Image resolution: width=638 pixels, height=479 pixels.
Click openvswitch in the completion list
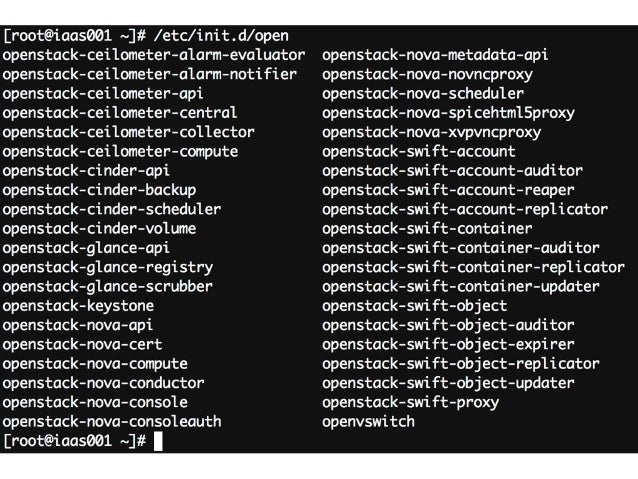tap(368, 422)
